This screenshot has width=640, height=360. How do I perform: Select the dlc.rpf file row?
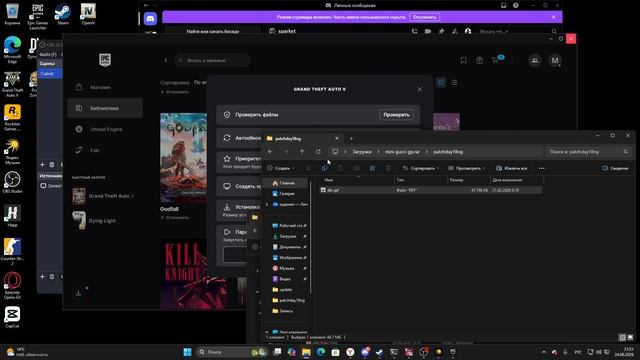pos(431,190)
